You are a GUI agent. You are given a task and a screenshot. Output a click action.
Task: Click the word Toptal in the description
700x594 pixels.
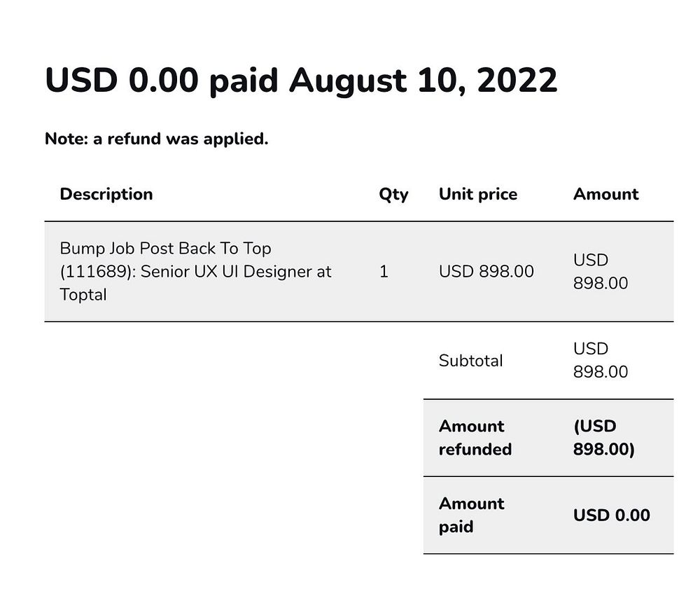83,294
